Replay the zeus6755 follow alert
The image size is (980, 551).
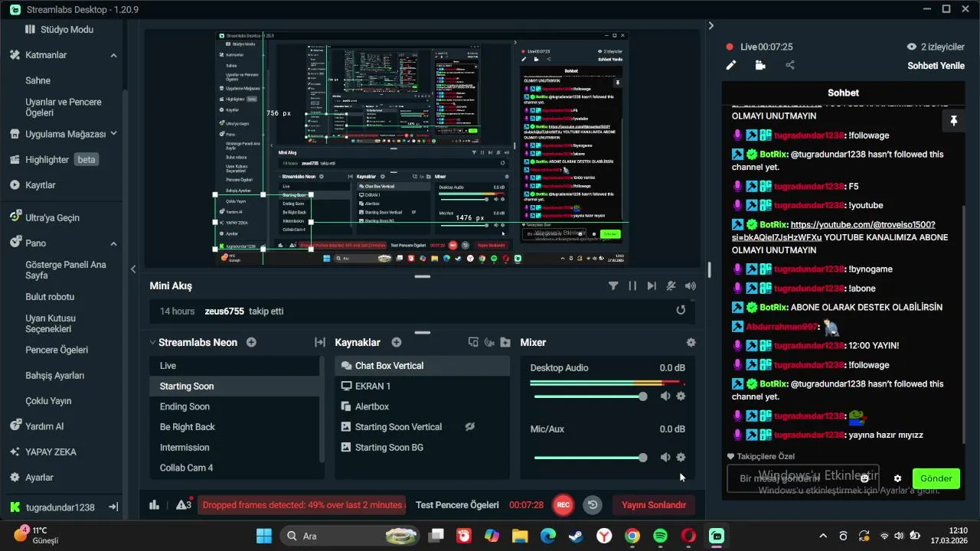pyautogui.click(x=681, y=310)
